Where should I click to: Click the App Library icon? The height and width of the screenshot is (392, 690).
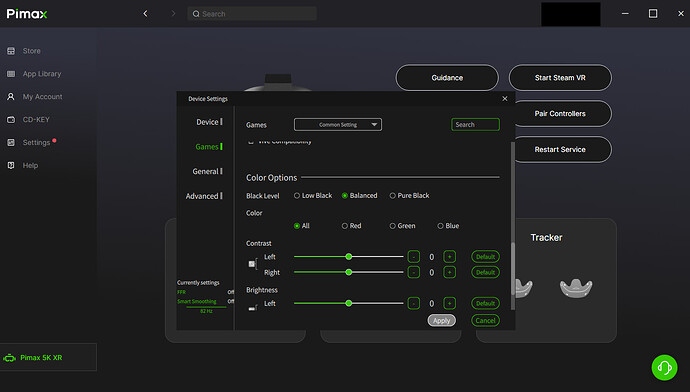click(x=11, y=74)
